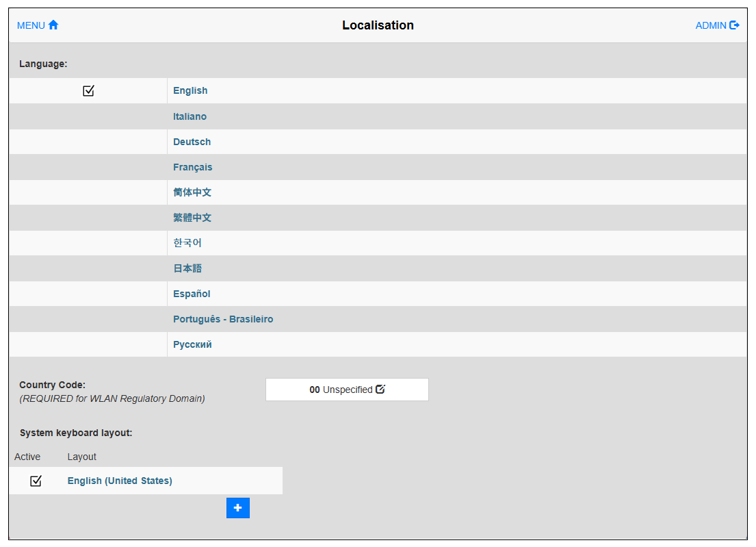This screenshot has height=547, width=756.
Task: Pick Português - Brasileiro language
Action: point(223,319)
